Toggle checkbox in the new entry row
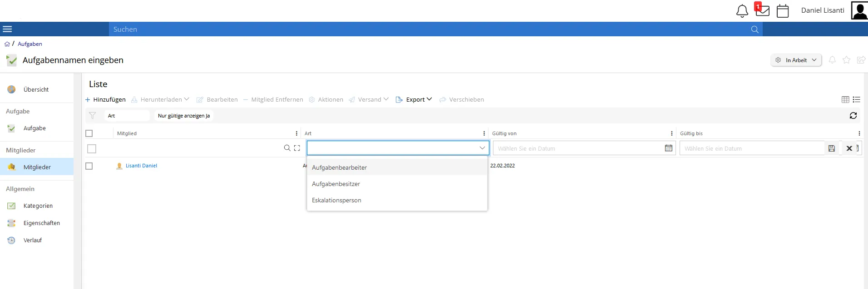This screenshot has height=289, width=868. pos(92,149)
